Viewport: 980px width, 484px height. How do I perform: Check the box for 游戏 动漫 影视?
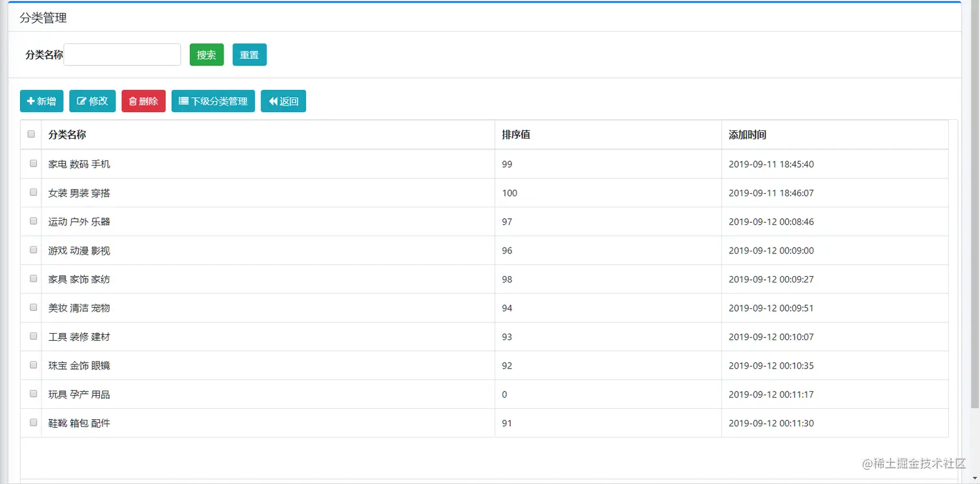click(x=34, y=249)
